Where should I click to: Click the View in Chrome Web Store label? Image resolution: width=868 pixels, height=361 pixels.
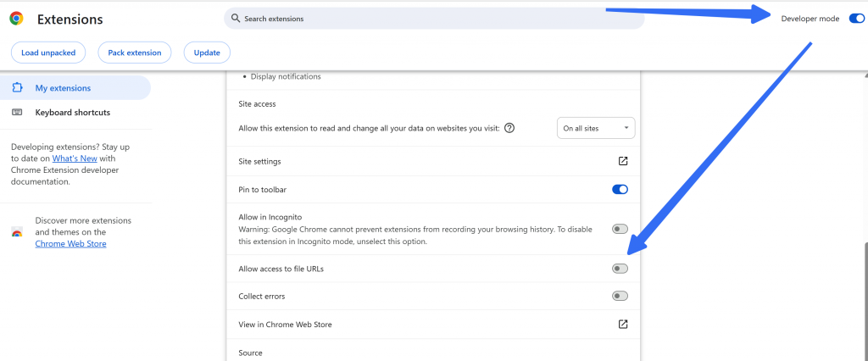coord(285,325)
